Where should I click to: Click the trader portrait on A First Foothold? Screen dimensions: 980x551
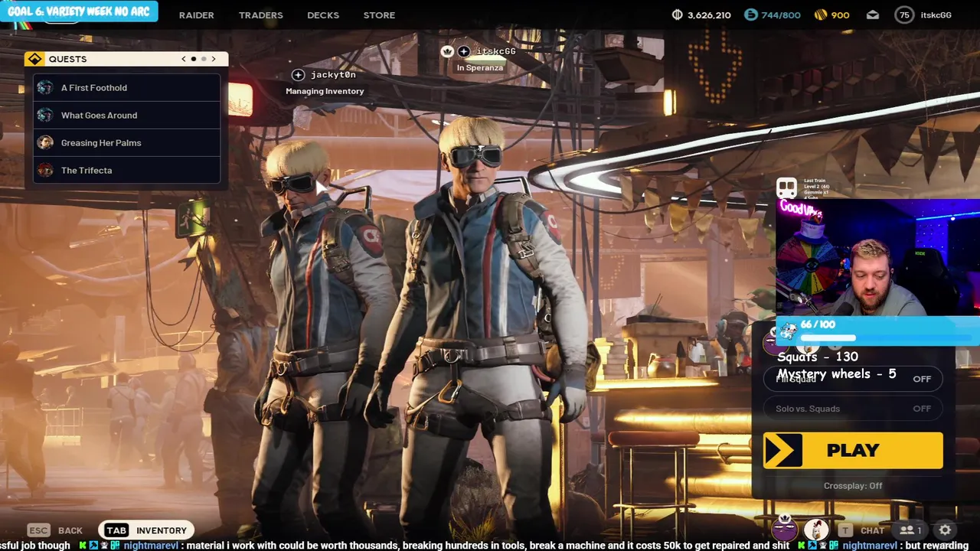[x=45, y=88]
